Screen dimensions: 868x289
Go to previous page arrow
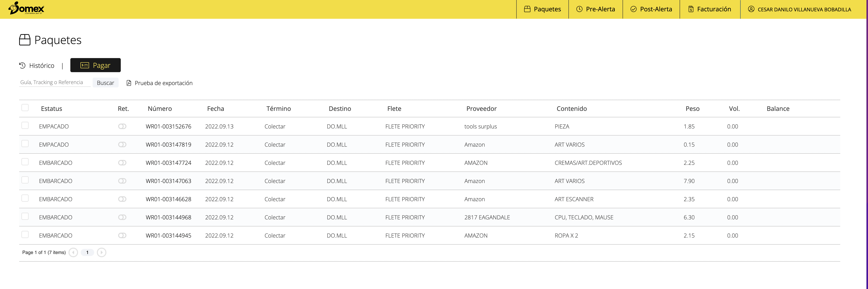(73, 252)
